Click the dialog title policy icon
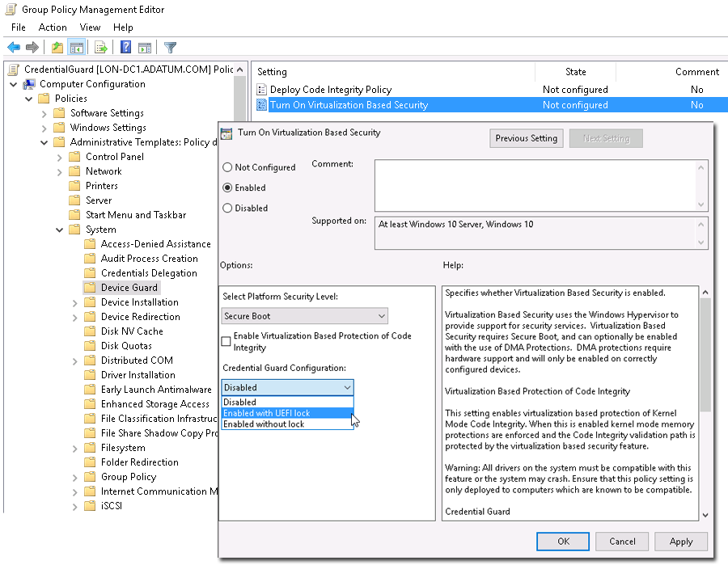Screen dimensions: 728x565 tap(226, 133)
